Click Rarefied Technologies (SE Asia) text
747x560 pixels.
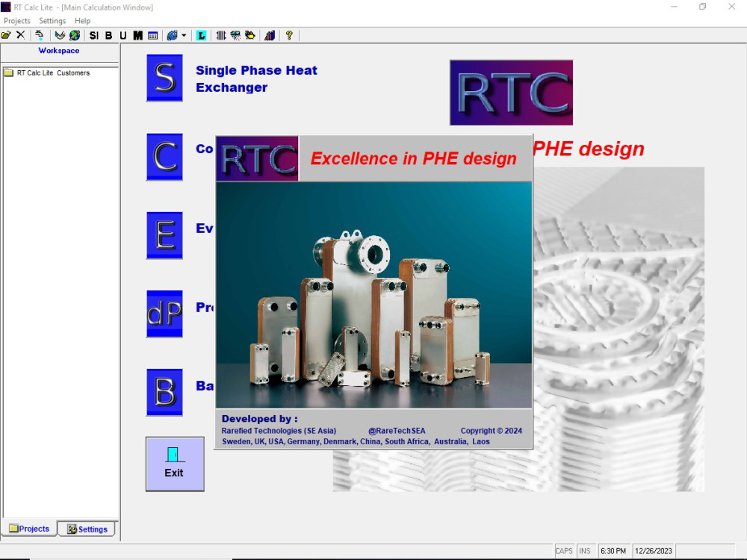279,431
